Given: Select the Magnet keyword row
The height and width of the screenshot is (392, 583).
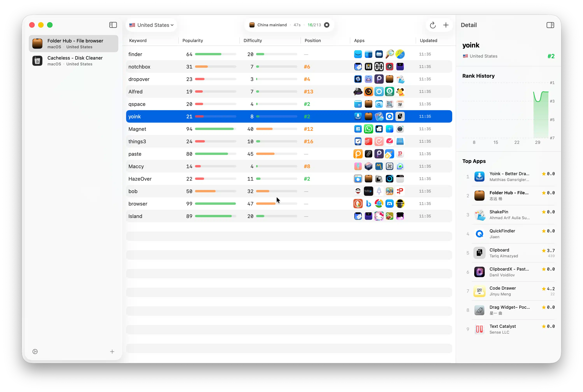Looking at the screenshot, I should click(289, 129).
